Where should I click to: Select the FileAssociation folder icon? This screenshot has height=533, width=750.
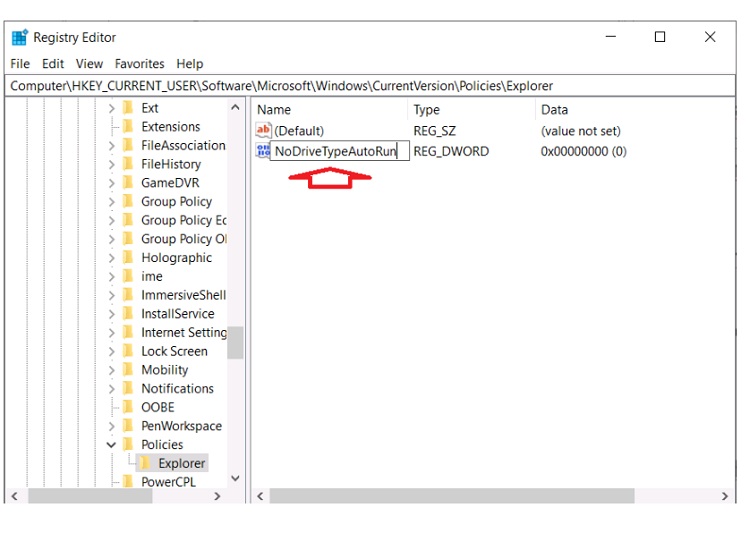[x=128, y=145]
